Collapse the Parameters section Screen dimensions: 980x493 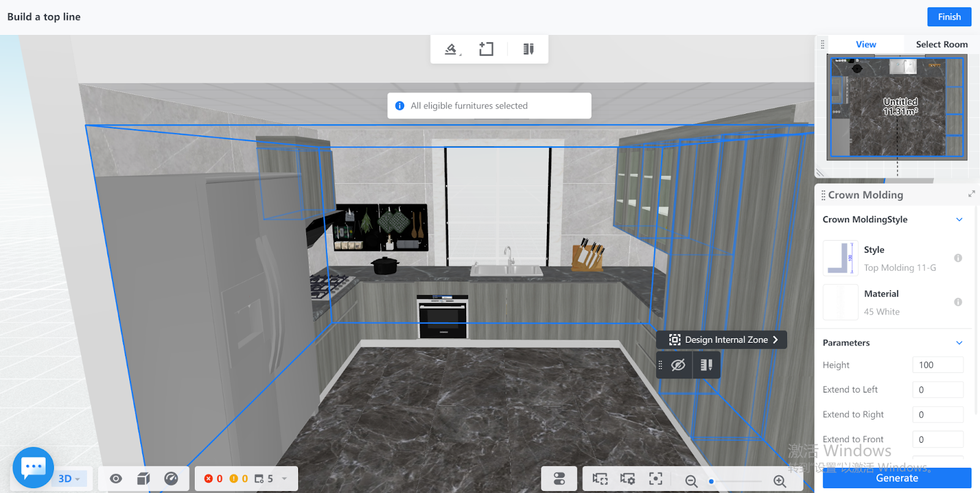(959, 343)
